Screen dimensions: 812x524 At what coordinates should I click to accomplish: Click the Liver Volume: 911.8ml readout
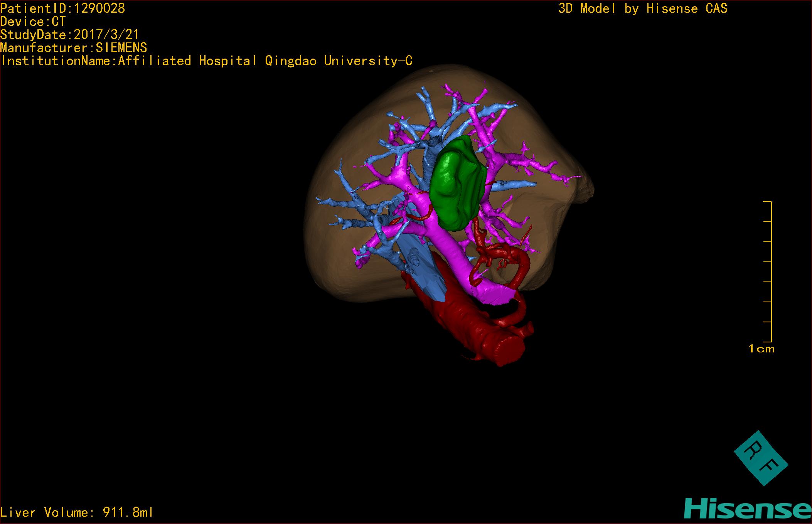tap(77, 512)
